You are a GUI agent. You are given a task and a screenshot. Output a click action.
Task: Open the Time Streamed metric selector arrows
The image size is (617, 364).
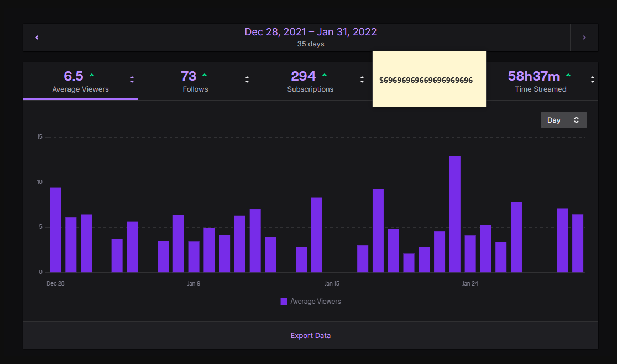pyautogui.click(x=593, y=80)
